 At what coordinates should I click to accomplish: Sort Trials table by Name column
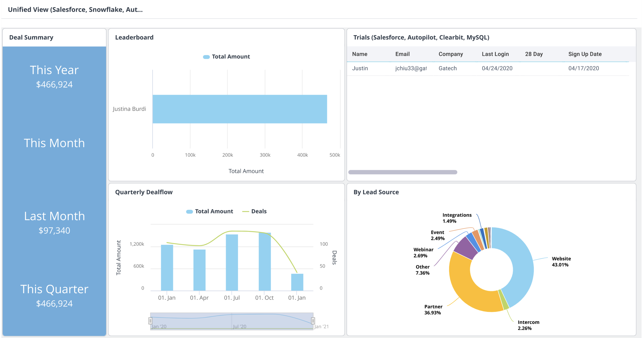(359, 54)
